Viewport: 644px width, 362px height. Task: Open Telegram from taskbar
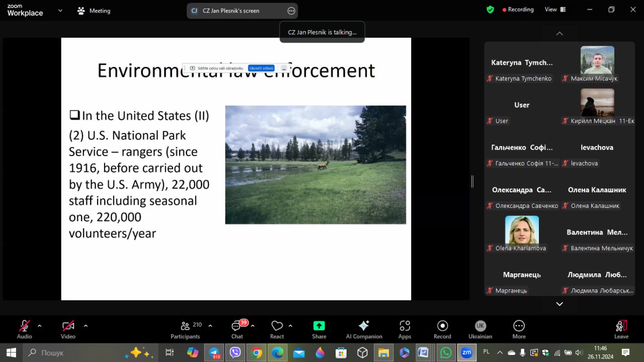pyautogui.click(x=214, y=352)
